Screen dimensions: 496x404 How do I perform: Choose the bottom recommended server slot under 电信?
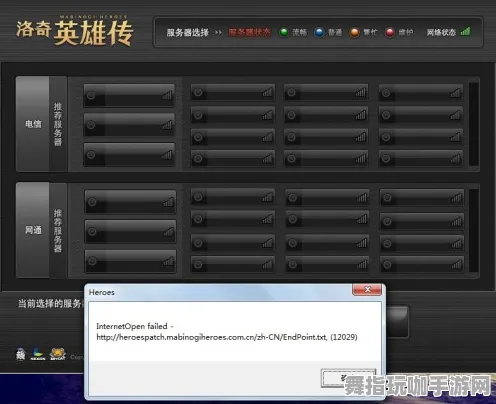coord(129,154)
